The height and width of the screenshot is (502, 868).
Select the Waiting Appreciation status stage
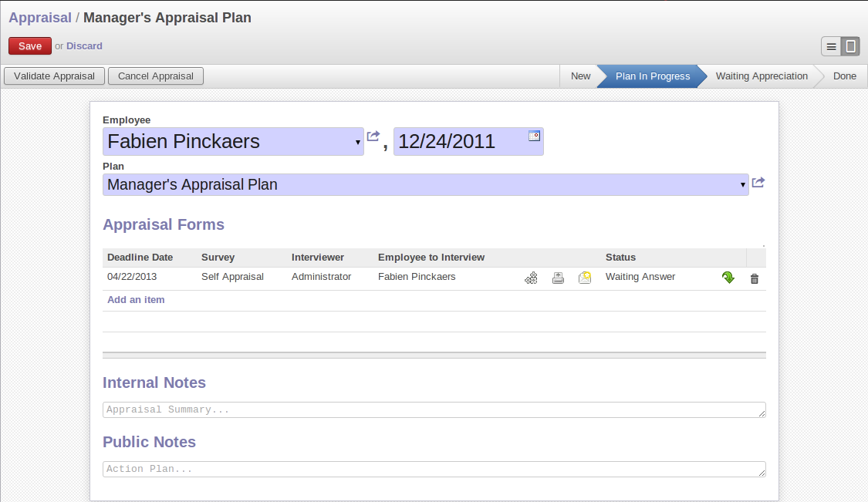tap(761, 76)
